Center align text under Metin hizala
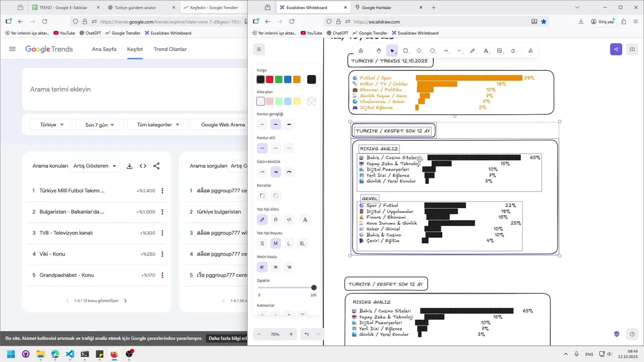The image size is (644, 362). pyautogui.click(x=275, y=267)
